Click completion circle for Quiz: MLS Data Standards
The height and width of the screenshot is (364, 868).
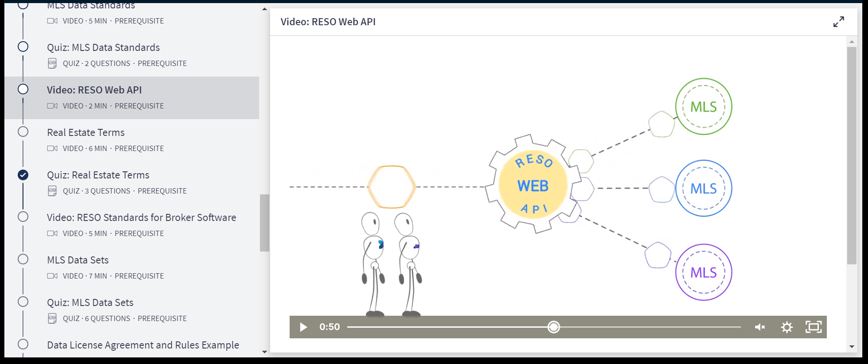[x=23, y=46]
